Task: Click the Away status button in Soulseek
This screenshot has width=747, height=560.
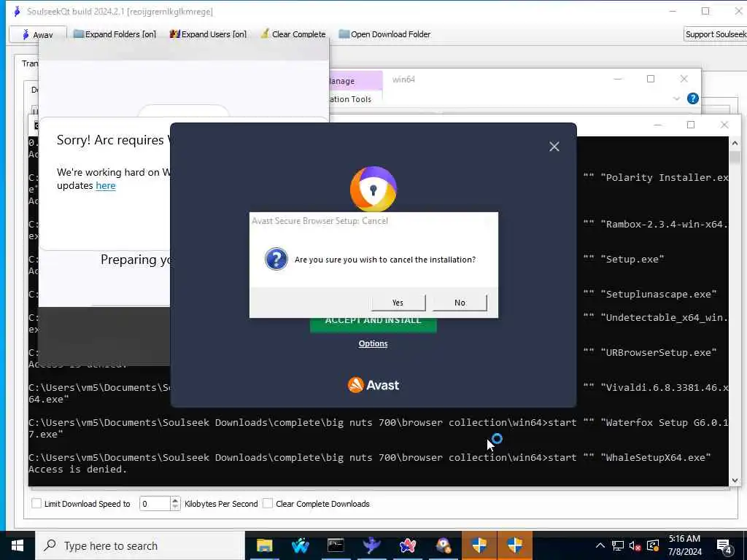Action: point(38,34)
